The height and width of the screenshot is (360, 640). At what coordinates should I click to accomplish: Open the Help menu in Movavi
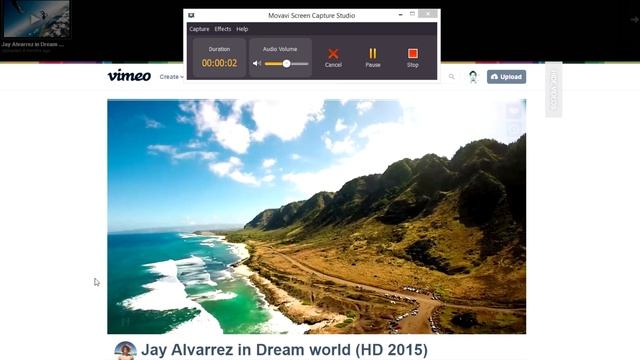coord(242,29)
